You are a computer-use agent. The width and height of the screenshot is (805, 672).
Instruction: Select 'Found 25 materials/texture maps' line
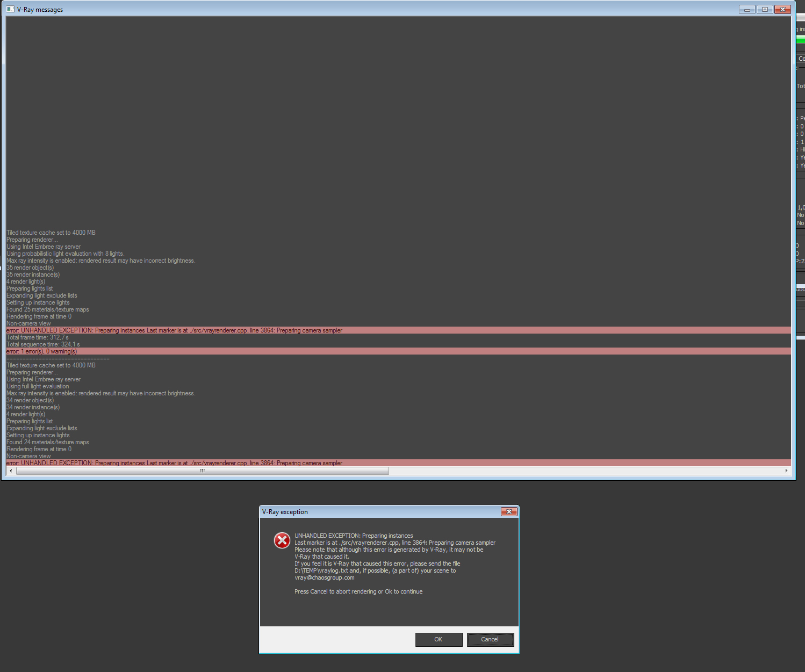coord(48,309)
